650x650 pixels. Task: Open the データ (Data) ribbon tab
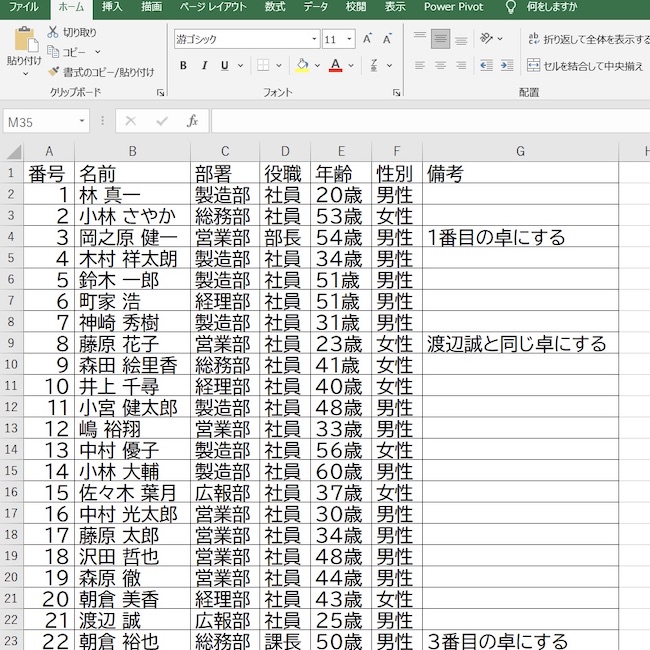[x=315, y=7]
